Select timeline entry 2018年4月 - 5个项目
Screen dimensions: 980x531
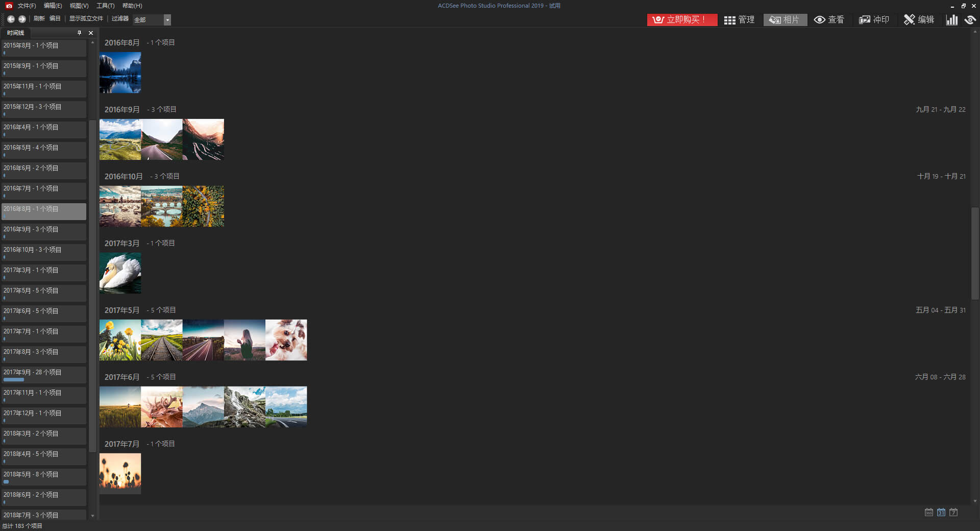pos(44,456)
